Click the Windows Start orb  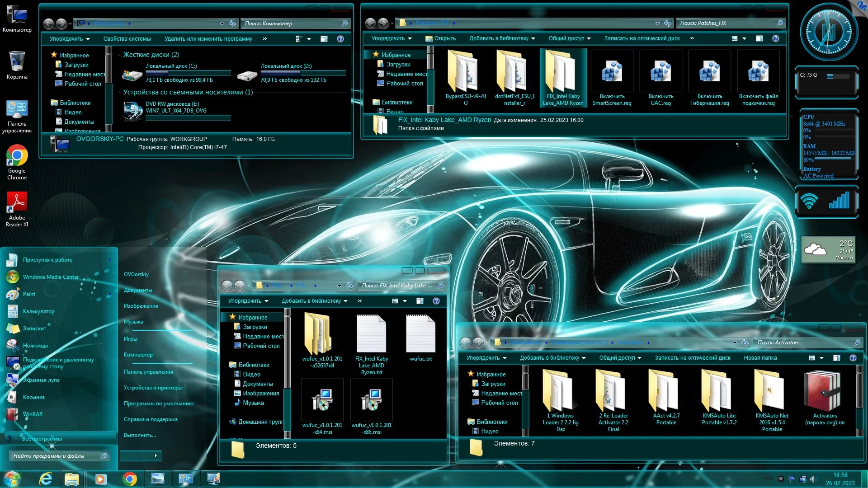click(x=12, y=479)
